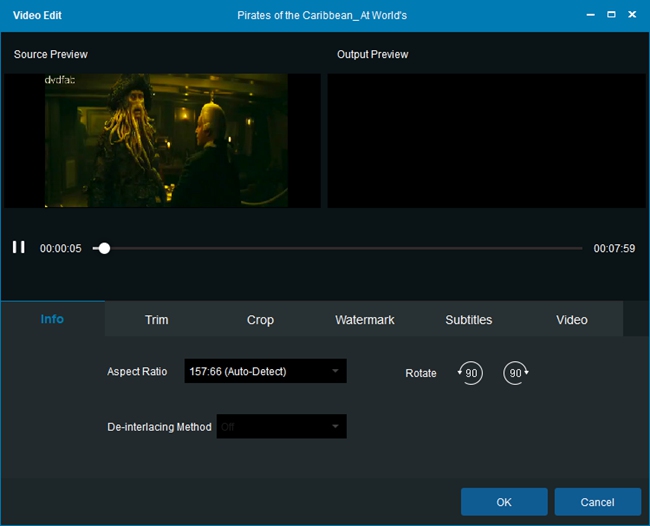Expand the De-interlacing Method dropdown
The height and width of the screenshot is (526, 650).
click(281, 427)
